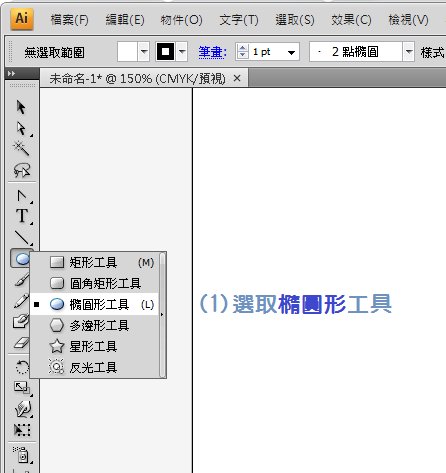Screen dimensions: 446x473
Task: Tear off the tools flyout panel
Action: [x=163, y=315]
